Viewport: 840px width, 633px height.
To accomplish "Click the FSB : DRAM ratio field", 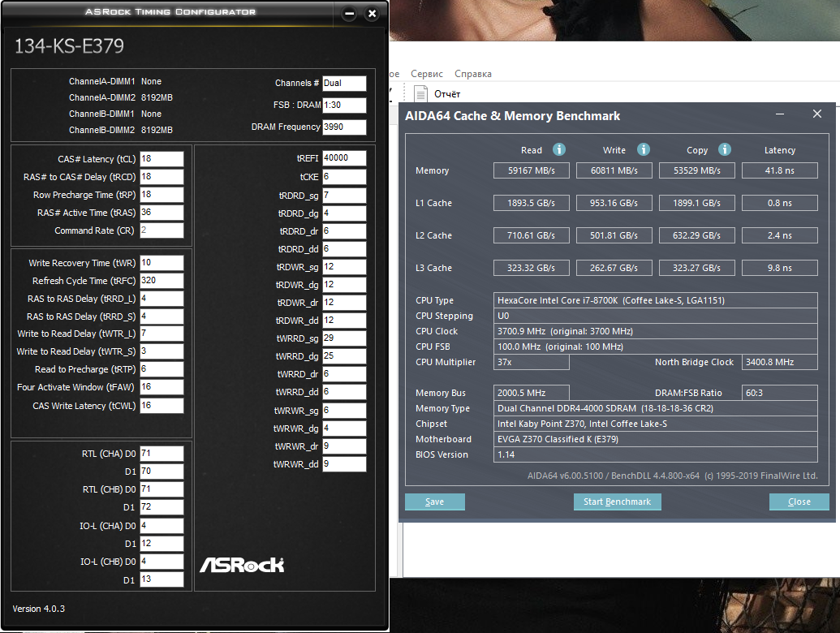I will (x=344, y=105).
